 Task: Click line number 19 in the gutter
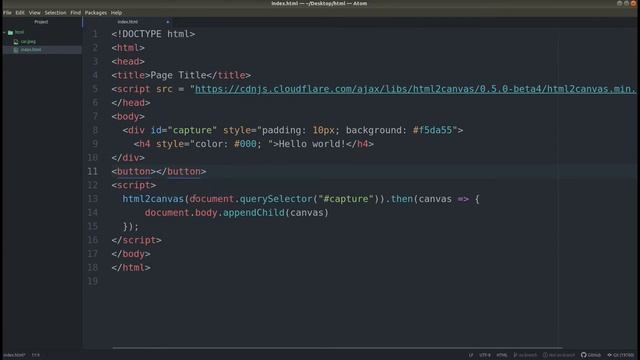[93, 281]
